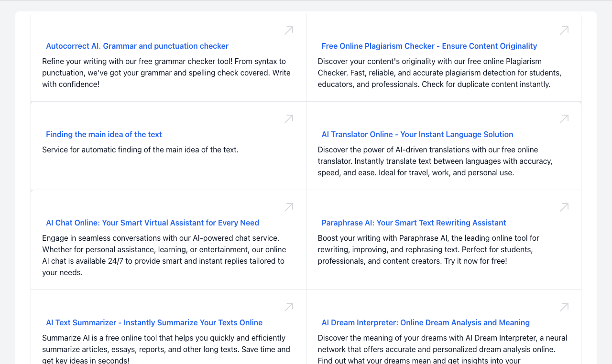This screenshot has width=612, height=364.
Task: Select text 'Discover the meaning of your dreams' description
Action: pos(442,349)
